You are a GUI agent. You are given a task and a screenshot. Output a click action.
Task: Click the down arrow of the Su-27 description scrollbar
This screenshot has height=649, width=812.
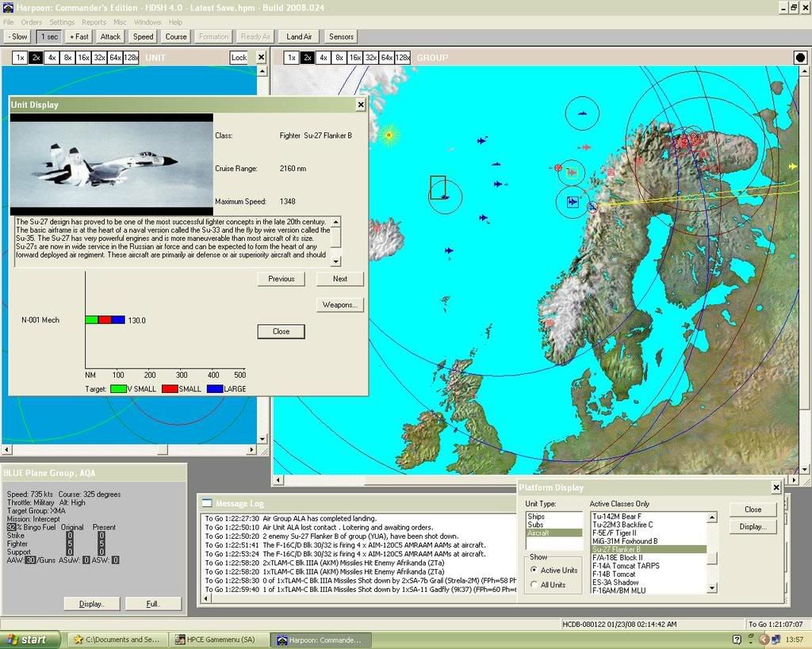pos(335,262)
